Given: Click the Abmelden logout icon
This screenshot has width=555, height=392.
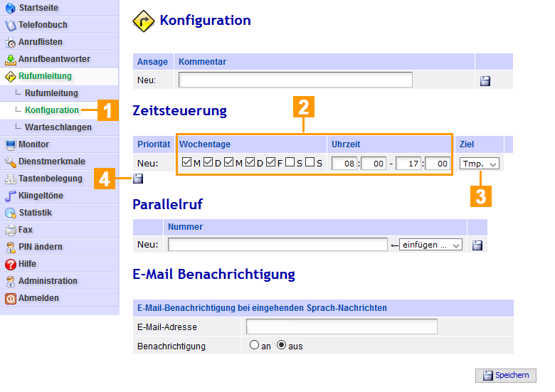Looking at the screenshot, I should [10, 298].
